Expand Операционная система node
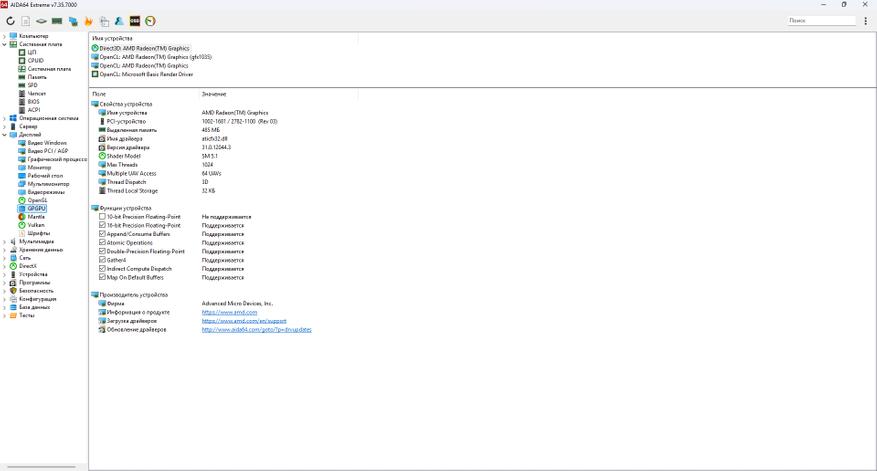The height and width of the screenshot is (471, 877). [x=4, y=118]
